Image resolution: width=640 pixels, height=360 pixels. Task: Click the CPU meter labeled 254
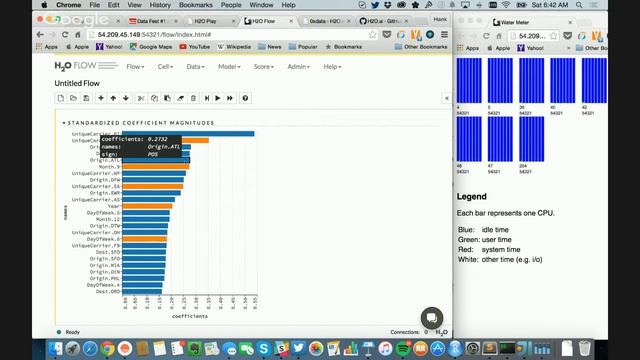coord(531,139)
